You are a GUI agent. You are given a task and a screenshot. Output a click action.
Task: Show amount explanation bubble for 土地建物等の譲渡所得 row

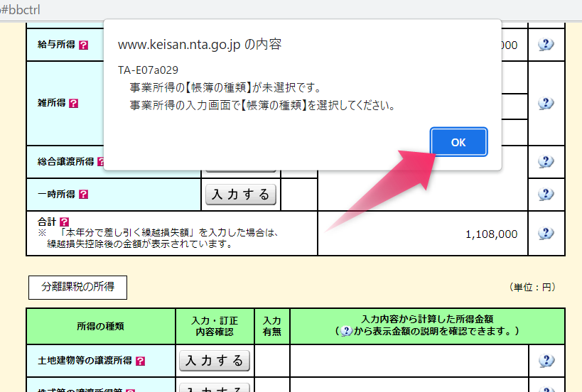click(x=546, y=361)
